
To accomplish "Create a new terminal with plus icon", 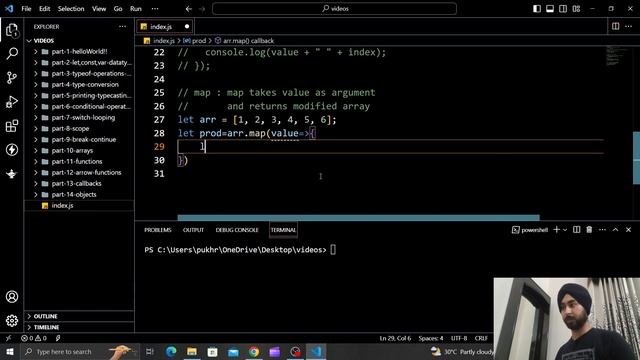I will pyautogui.click(x=556, y=230).
